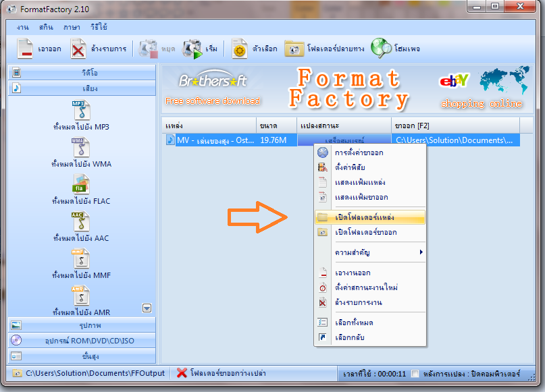Select the All to MP3 conversion icon
The image size is (545, 392).
pos(81,110)
